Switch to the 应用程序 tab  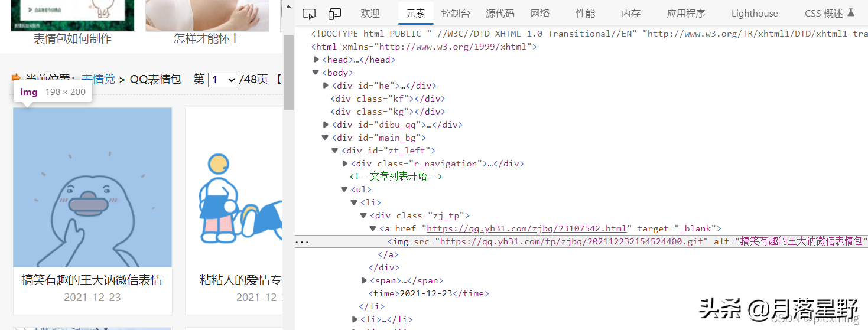click(x=686, y=14)
